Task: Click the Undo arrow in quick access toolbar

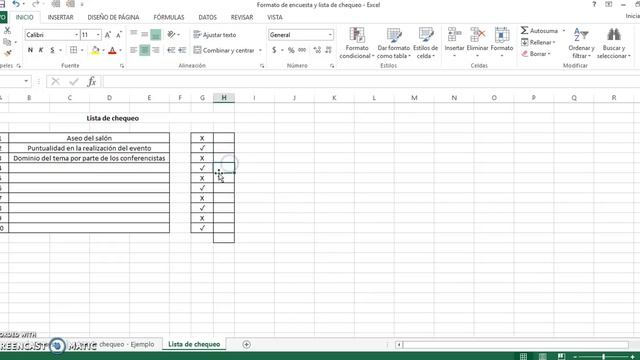Action: click(x=16, y=4)
